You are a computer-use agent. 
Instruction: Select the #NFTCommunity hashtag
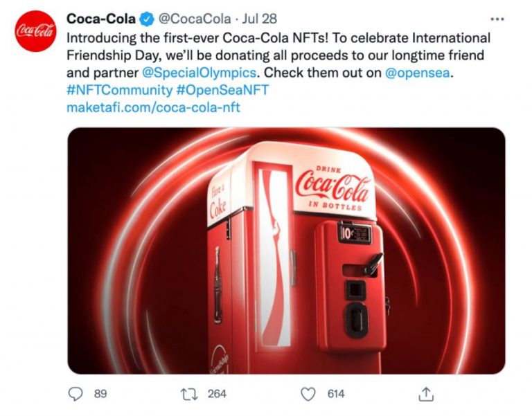click(x=118, y=91)
